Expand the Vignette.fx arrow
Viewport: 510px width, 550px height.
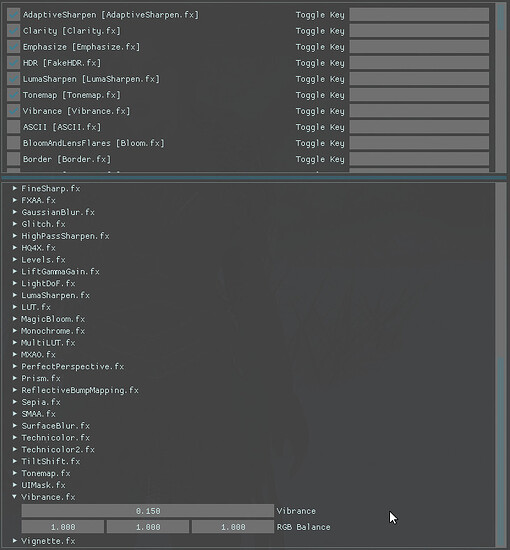coord(15,541)
